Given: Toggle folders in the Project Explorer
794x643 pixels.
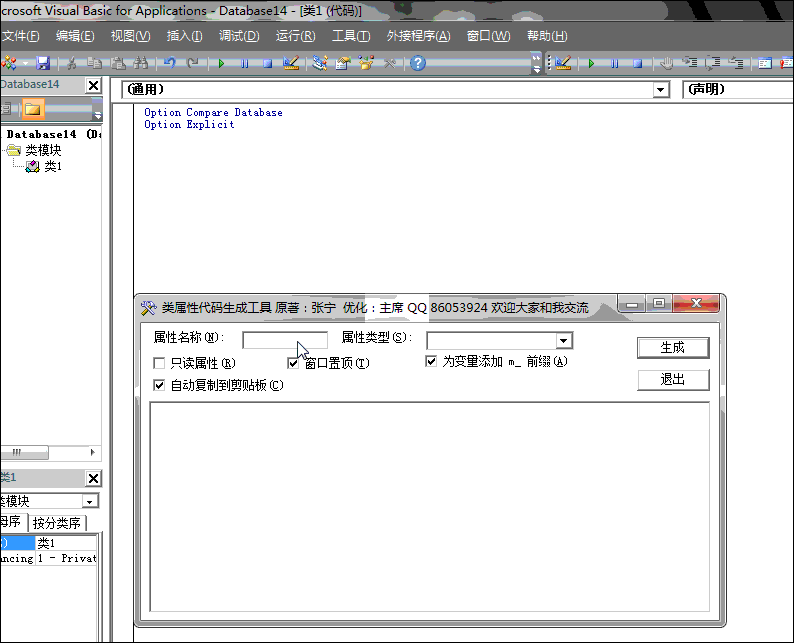Looking at the screenshot, I should (x=33, y=109).
